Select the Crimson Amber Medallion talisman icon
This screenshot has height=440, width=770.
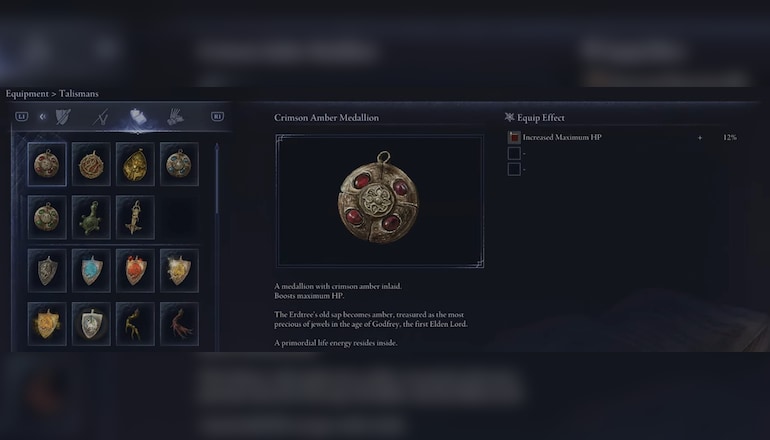[47, 164]
